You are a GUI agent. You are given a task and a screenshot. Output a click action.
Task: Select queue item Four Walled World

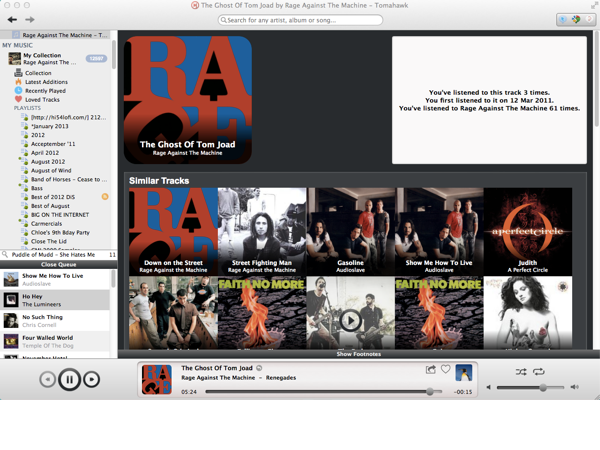(x=55, y=341)
